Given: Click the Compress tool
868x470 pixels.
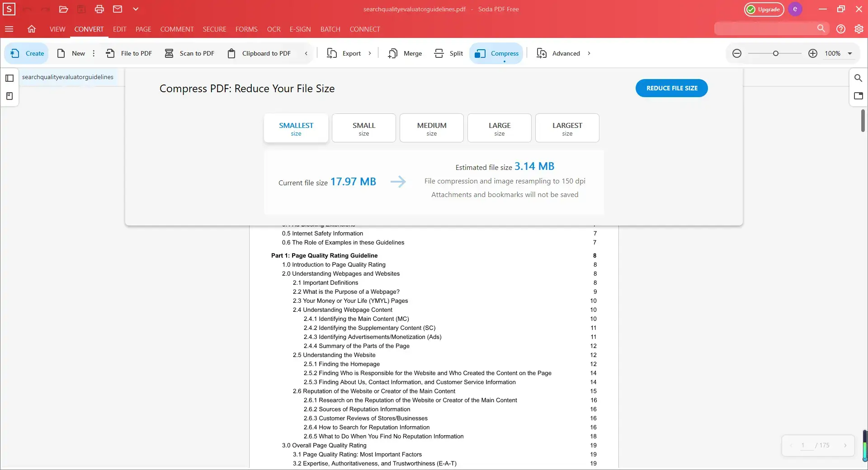Looking at the screenshot, I should coord(496,53).
